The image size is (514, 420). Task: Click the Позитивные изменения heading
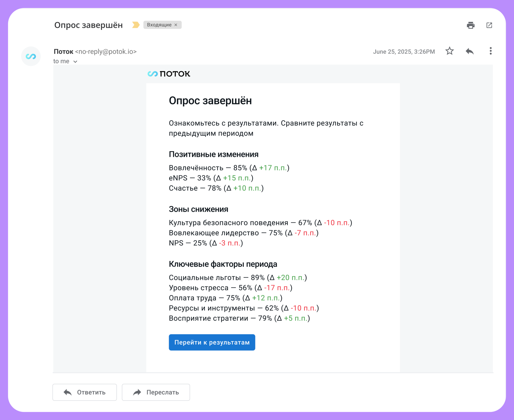click(213, 154)
